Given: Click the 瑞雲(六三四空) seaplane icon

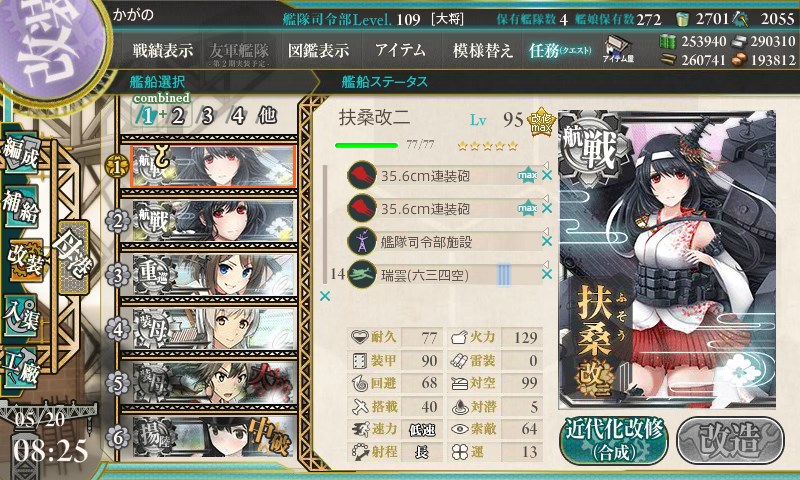Looking at the screenshot, I should tap(362, 275).
